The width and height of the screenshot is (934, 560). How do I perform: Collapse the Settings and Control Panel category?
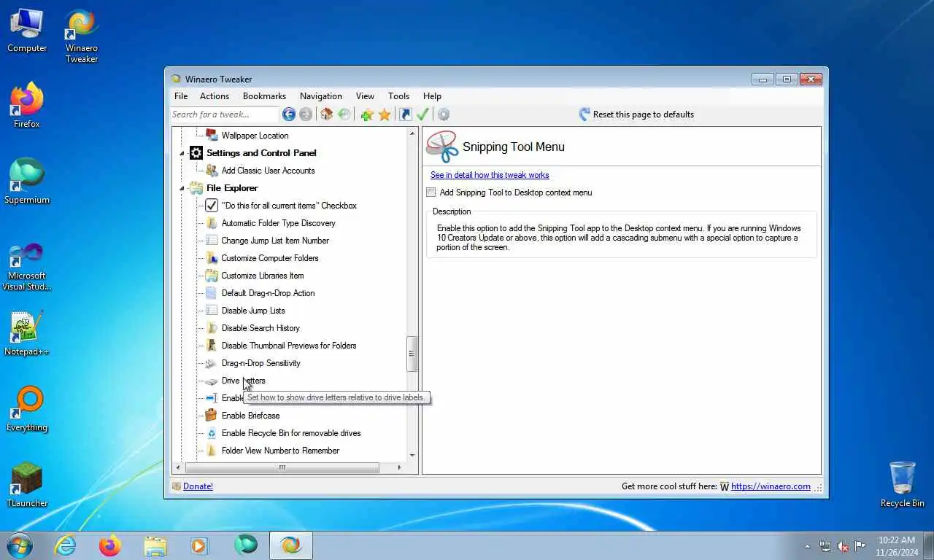tap(182, 153)
